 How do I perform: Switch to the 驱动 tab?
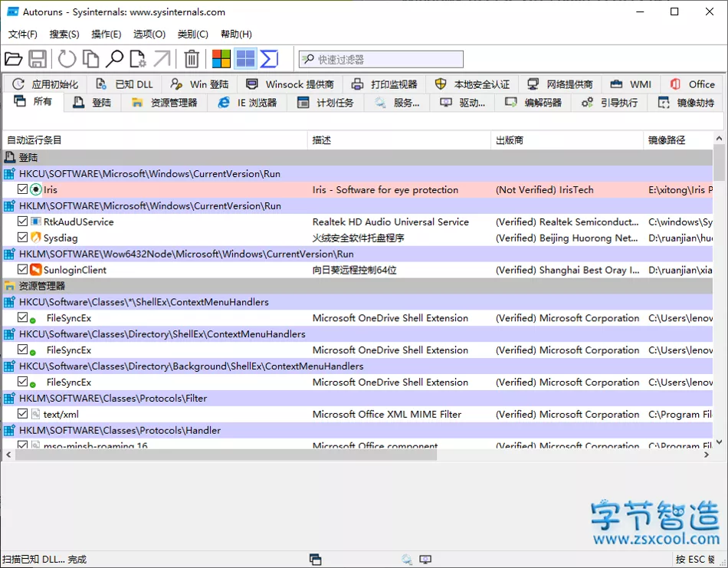tap(462, 103)
